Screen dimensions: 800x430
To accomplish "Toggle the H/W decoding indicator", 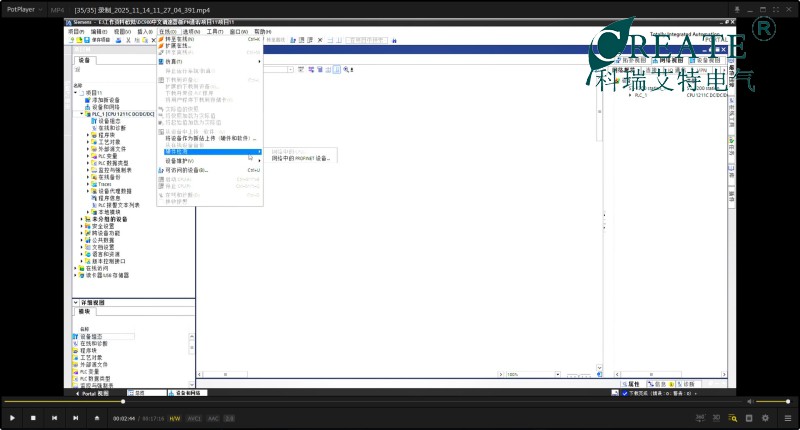I will pos(174,419).
